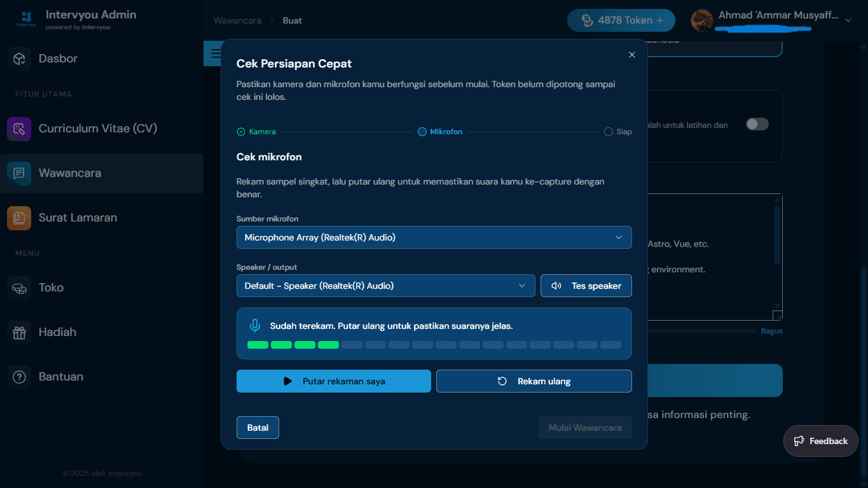868x488 pixels.
Task: Play back recording with Putar rekaman saya
Action: 333,381
